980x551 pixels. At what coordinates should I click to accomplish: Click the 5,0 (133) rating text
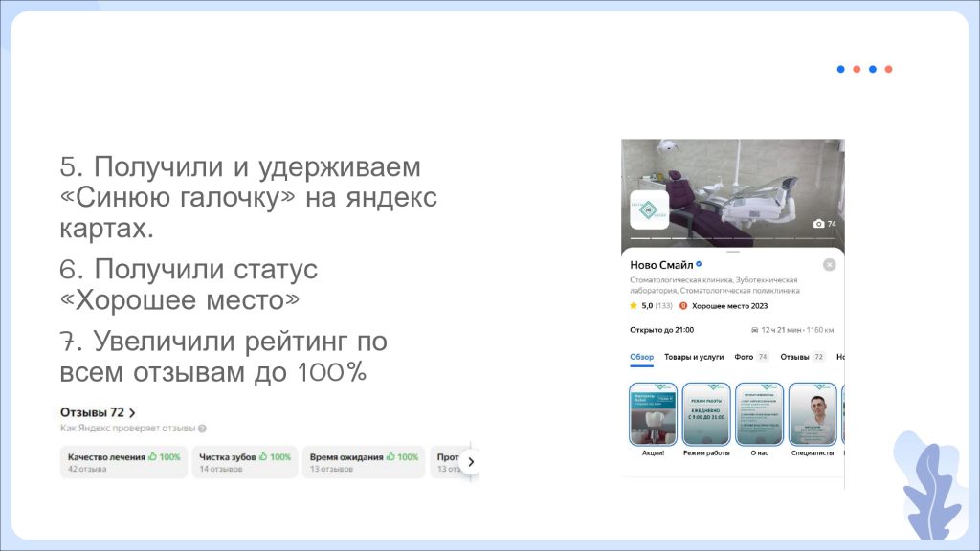point(657,306)
